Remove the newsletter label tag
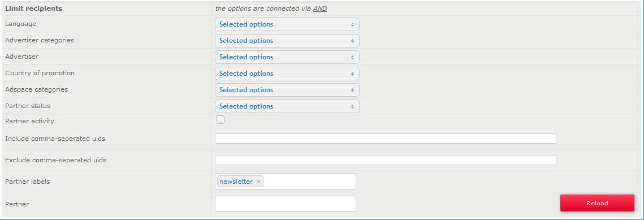This screenshot has height=220, width=644. [258, 182]
